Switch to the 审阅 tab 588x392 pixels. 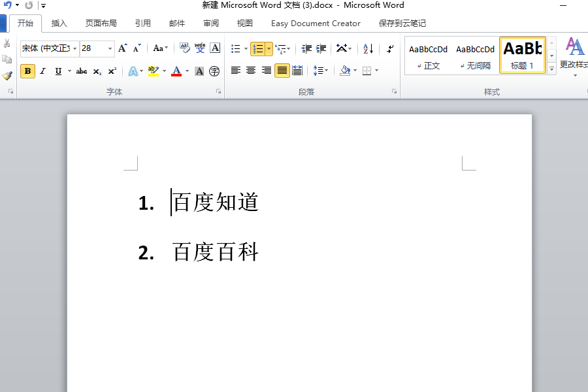coord(211,24)
